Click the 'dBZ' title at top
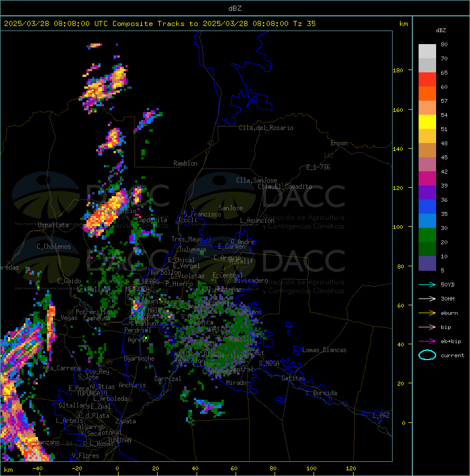 pos(235,8)
